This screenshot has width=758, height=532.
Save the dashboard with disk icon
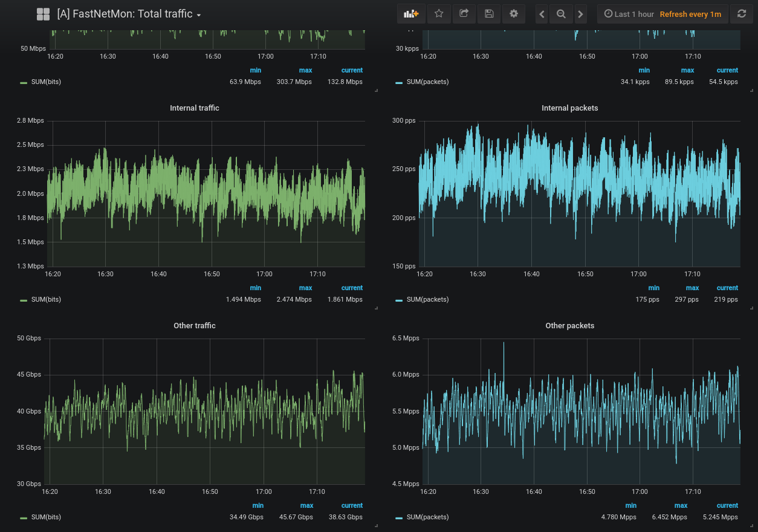[x=489, y=14]
